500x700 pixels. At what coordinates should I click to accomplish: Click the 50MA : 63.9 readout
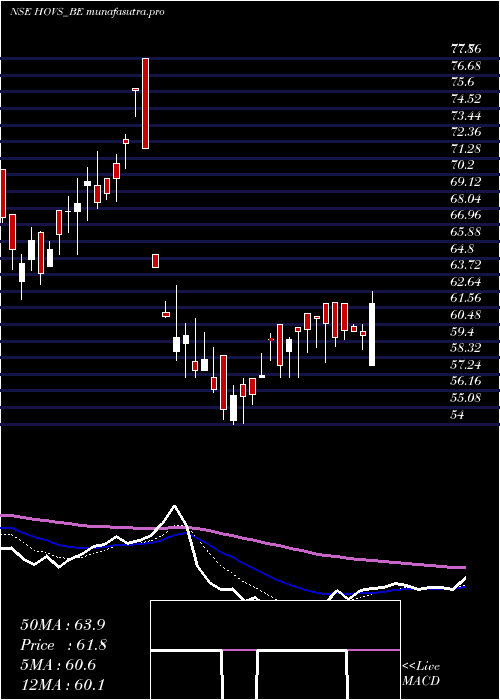(65, 625)
